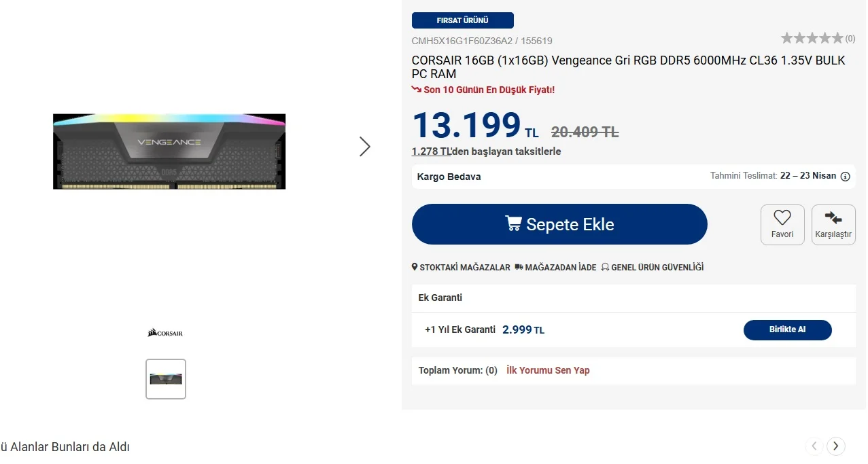
Task: Add product to favorites with heart icon
Action: [782, 218]
